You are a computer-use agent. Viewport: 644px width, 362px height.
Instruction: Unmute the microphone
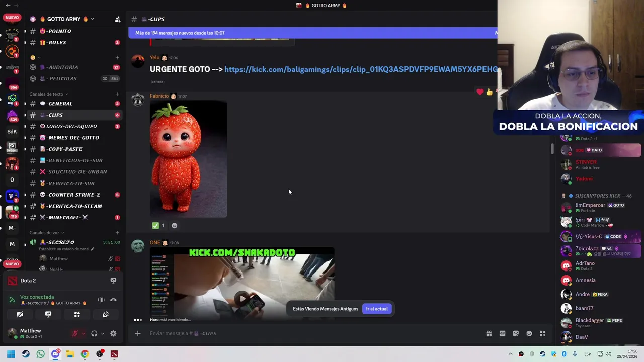pyautogui.click(x=75, y=333)
